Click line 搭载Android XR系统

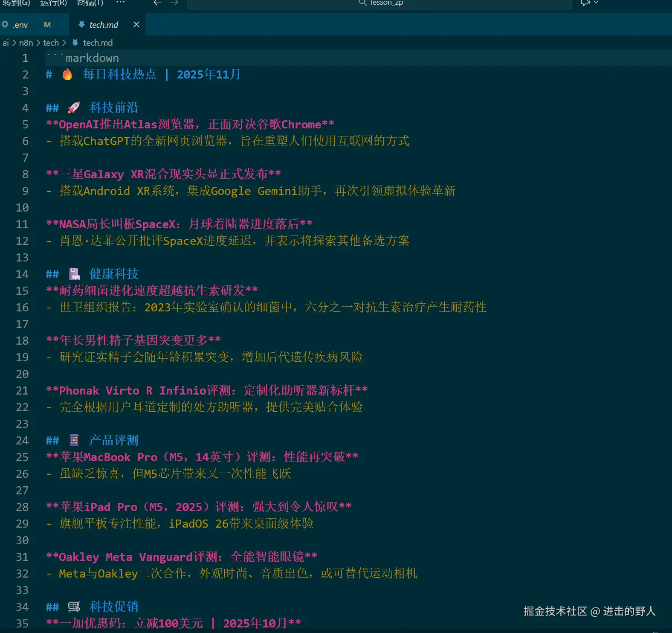tap(251, 191)
